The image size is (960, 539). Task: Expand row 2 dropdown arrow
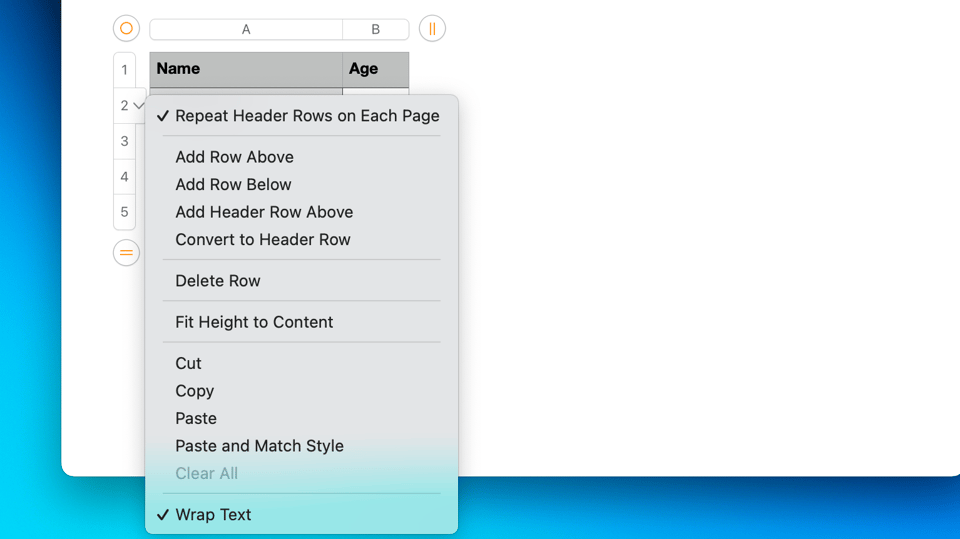tap(139, 106)
